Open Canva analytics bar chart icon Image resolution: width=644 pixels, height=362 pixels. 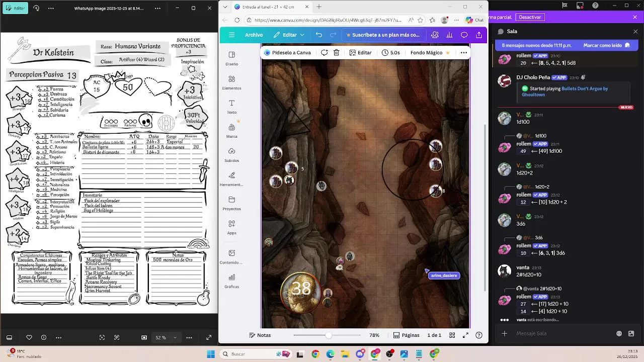(449, 35)
